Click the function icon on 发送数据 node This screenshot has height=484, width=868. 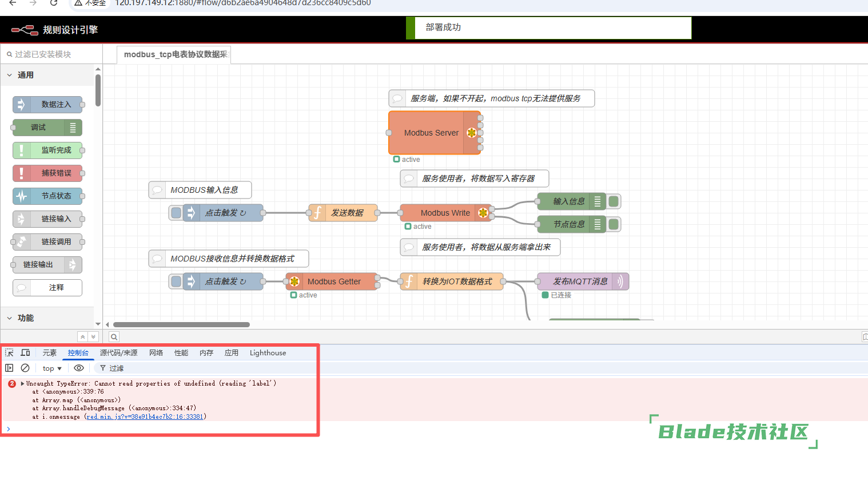(x=317, y=213)
